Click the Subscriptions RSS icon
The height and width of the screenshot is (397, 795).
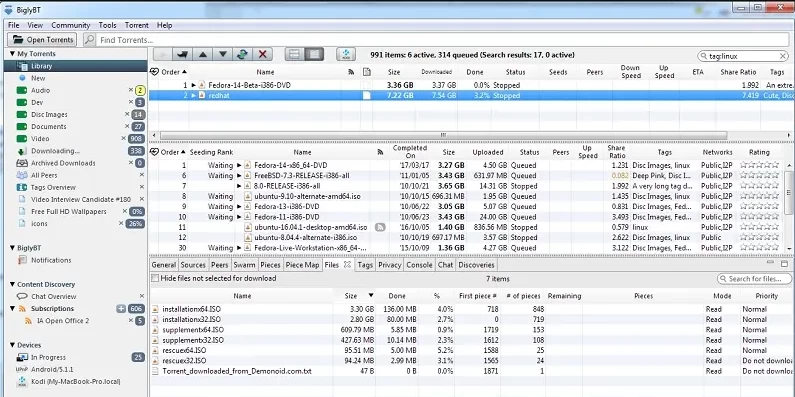(x=22, y=309)
